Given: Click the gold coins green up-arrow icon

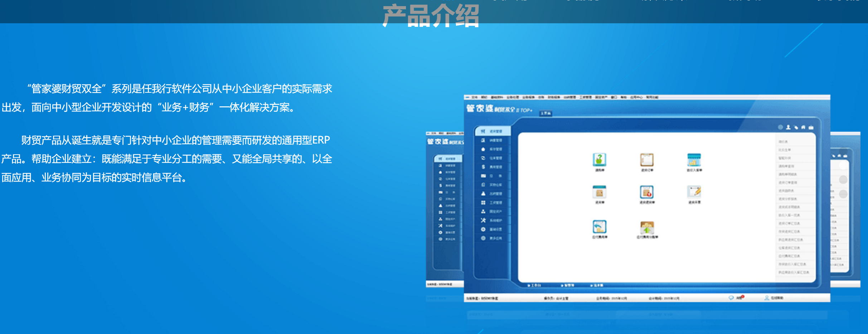Looking at the screenshot, I should click(x=647, y=227).
